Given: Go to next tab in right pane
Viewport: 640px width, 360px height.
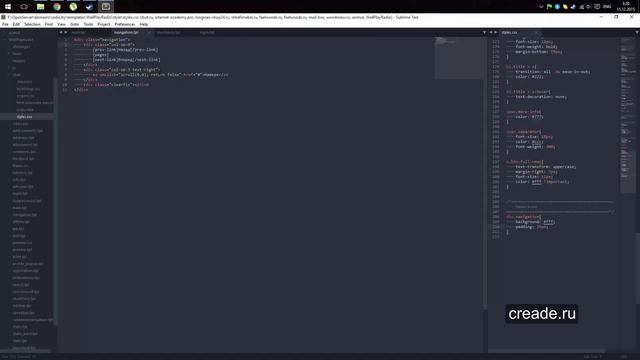Looking at the screenshot, I should click(x=496, y=33).
